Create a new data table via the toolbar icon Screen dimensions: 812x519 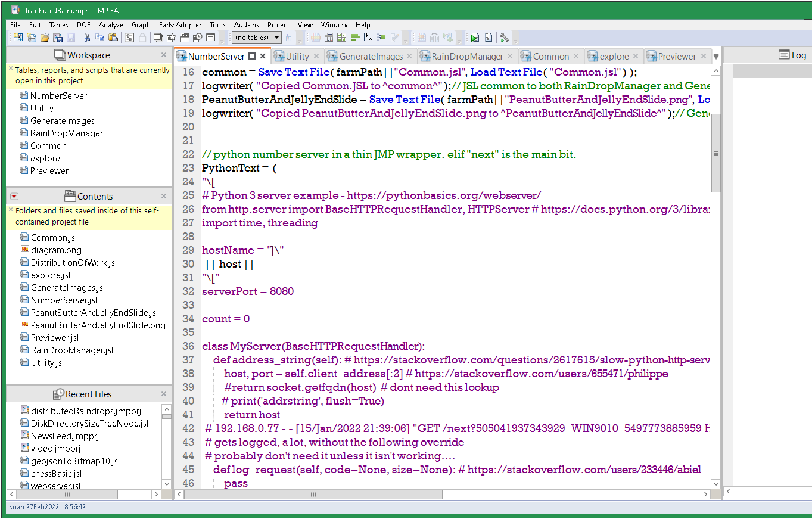[x=19, y=37]
